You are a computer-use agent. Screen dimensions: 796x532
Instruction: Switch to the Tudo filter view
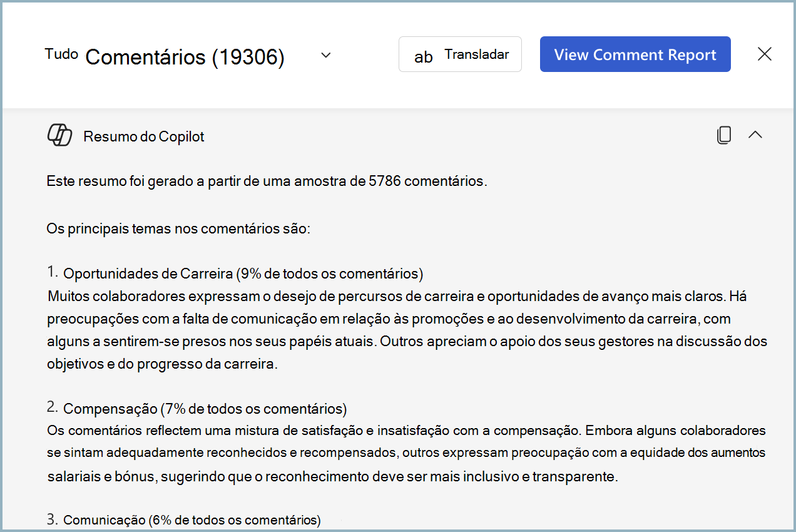pyautogui.click(x=61, y=55)
